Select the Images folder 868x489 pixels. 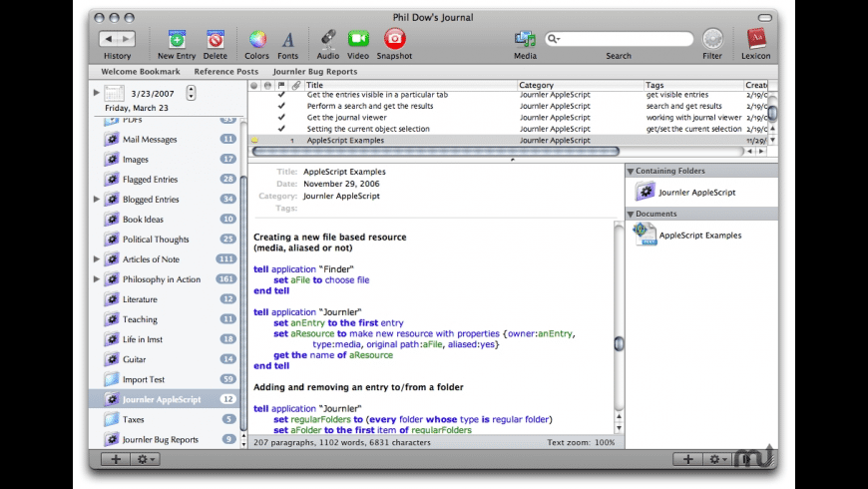pos(166,159)
